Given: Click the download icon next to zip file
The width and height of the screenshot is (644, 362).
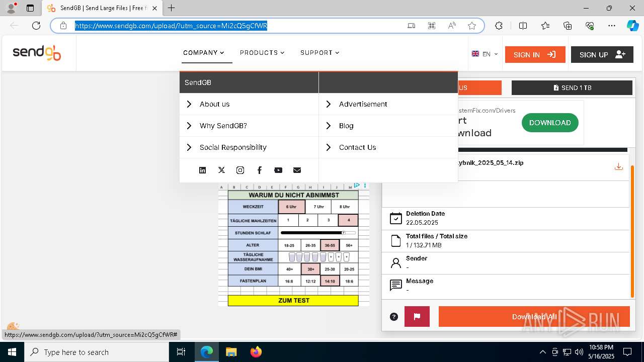Looking at the screenshot, I should (619, 166).
